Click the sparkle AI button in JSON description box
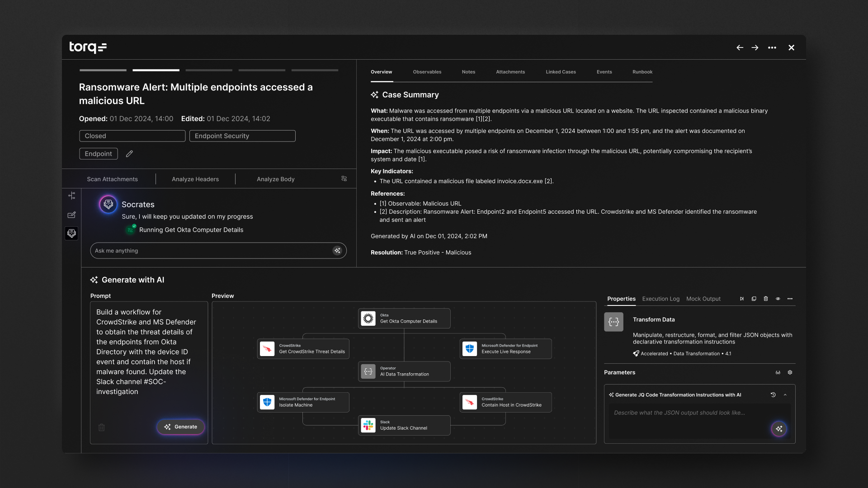 (x=779, y=429)
